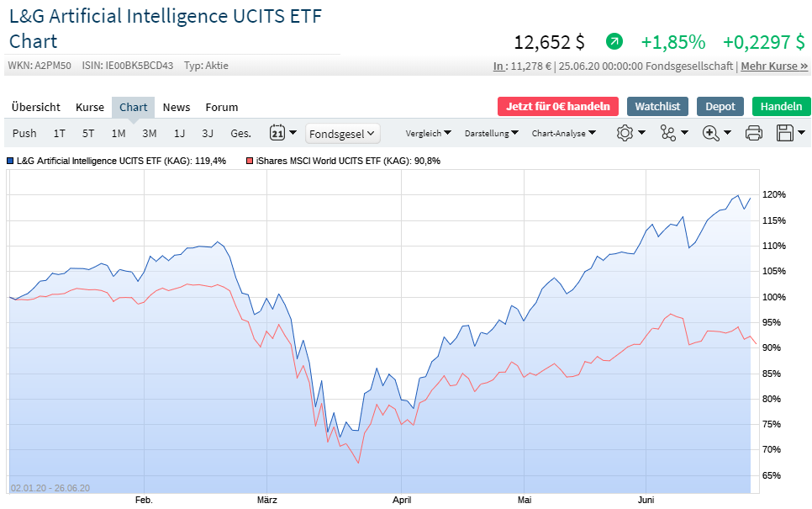Follow the Mehr Kurse link
The image size is (812, 509).
(x=774, y=66)
